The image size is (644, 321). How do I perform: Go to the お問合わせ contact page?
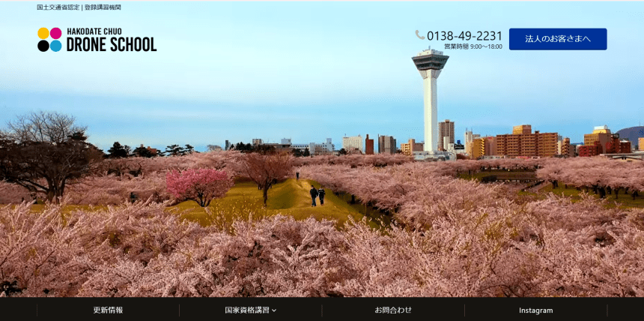pos(393,310)
